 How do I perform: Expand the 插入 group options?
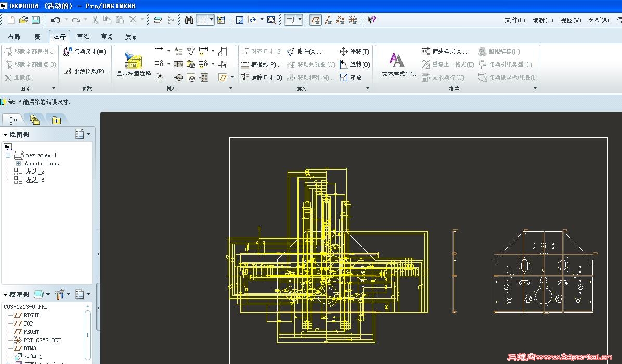coord(231,88)
